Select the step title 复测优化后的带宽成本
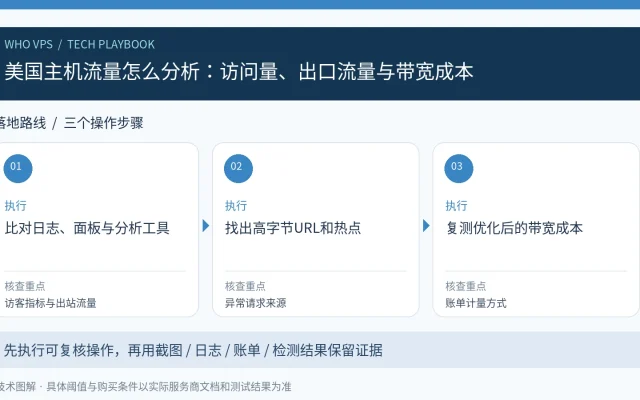Viewport: 640px width, 400px height. [514, 228]
